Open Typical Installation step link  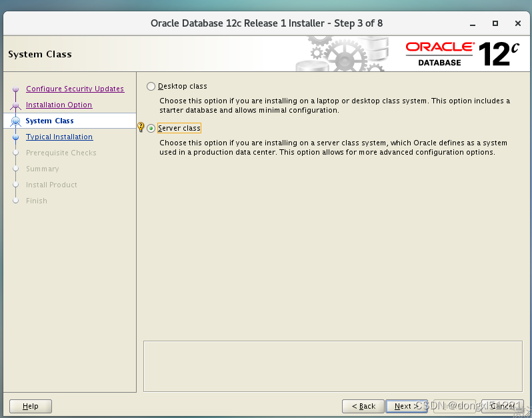(x=59, y=137)
